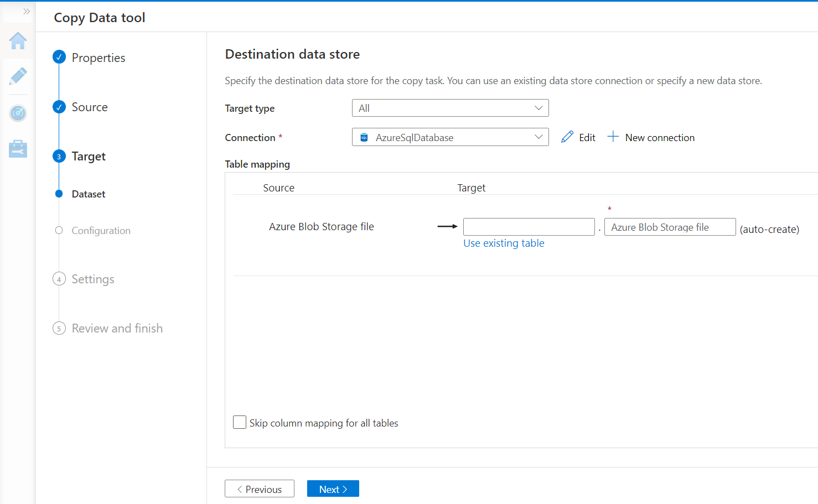Click the table name field for Azure Blob Storage file

tap(670, 227)
